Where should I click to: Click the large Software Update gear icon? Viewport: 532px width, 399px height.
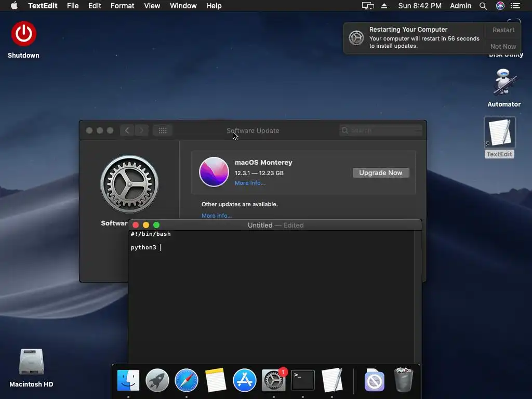click(129, 184)
